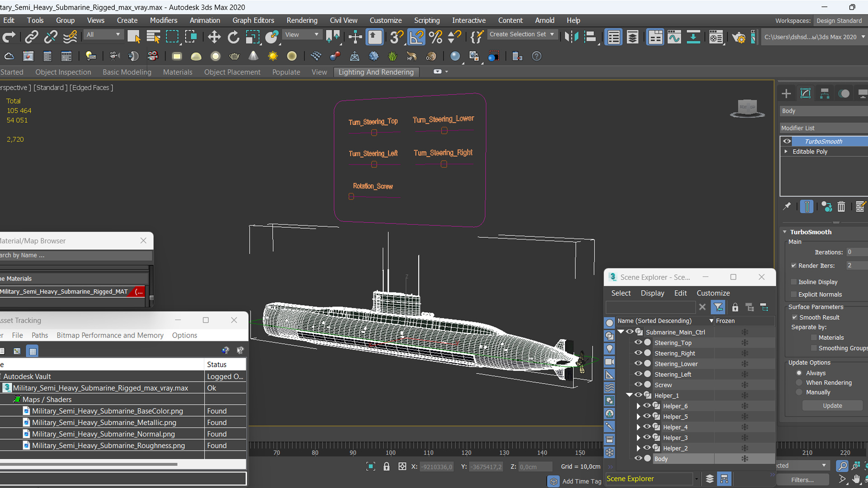The image size is (868, 488).
Task: Toggle the Smooth Result checkbox
Action: (x=794, y=317)
